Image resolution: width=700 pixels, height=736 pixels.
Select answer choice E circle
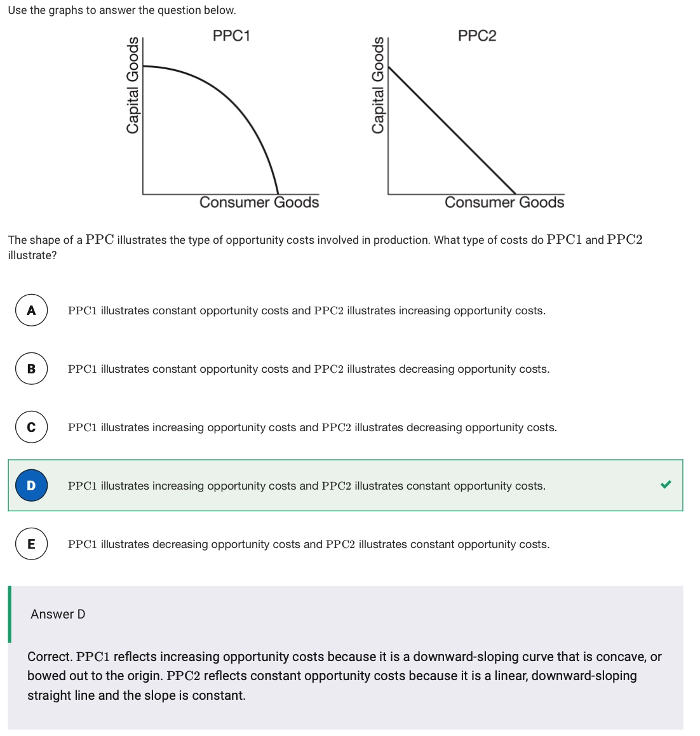coord(31,544)
